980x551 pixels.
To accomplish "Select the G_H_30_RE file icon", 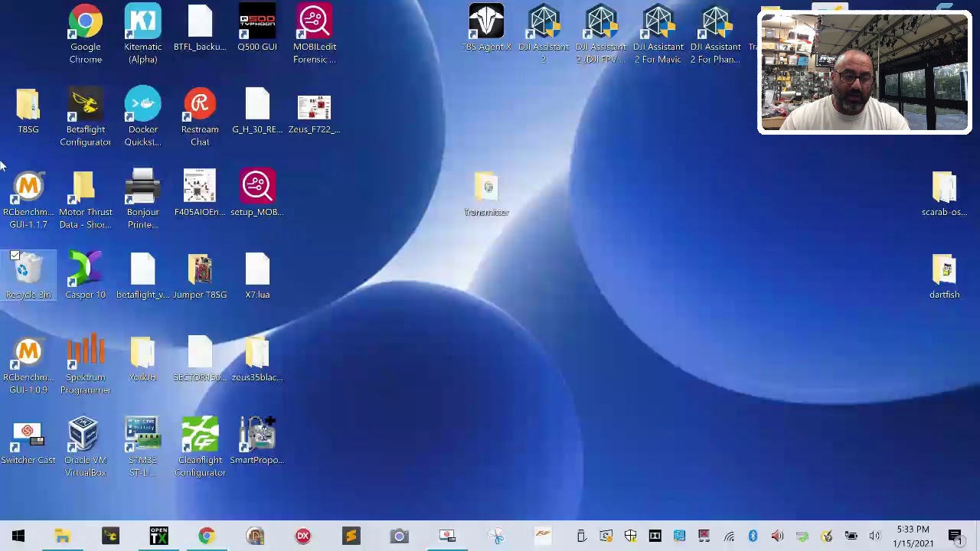I will coord(257,112).
